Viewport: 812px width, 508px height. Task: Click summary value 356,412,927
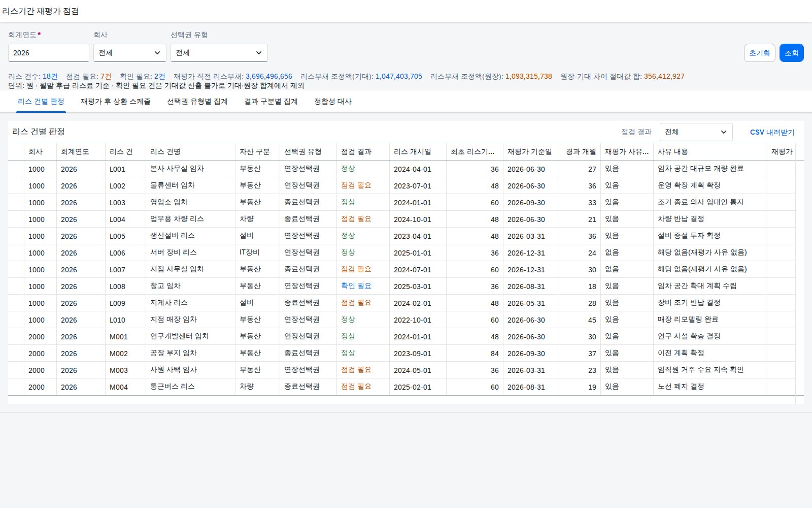pyautogui.click(x=664, y=76)
